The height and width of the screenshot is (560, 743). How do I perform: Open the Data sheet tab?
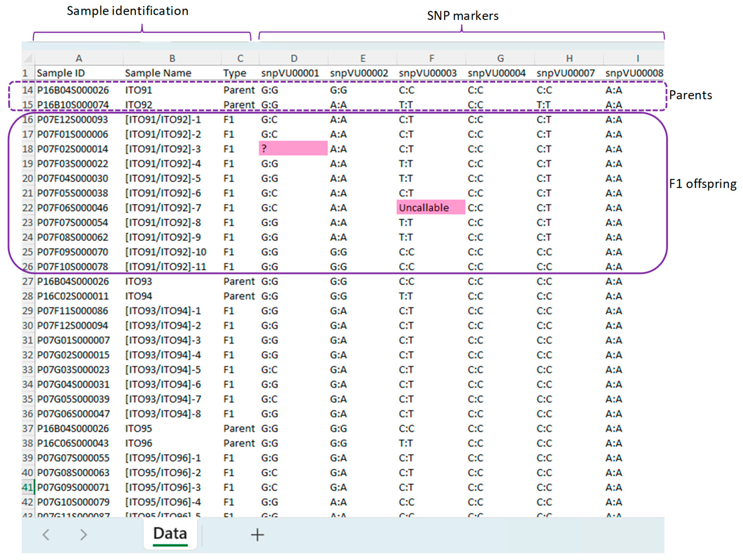tap(170, 534)
